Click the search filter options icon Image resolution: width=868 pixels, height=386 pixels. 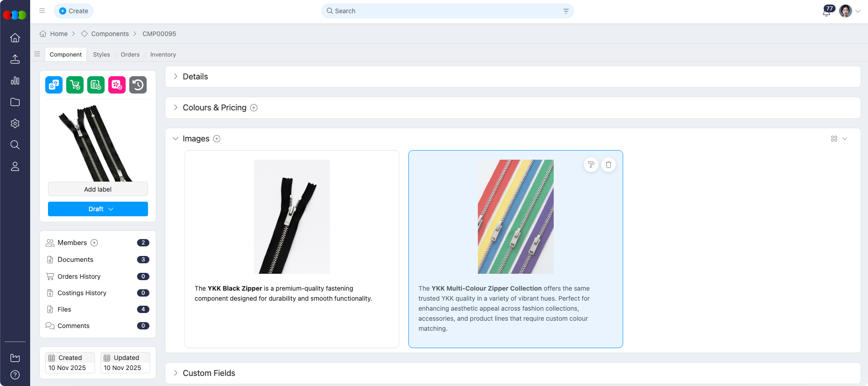[566, 11]
